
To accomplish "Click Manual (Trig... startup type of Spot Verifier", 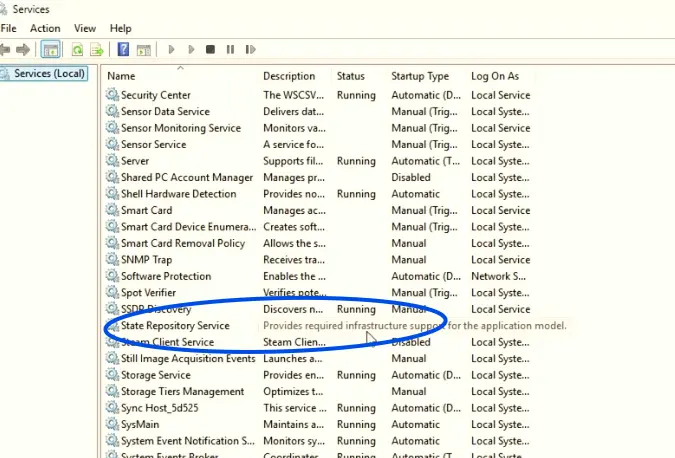I will tap(424, 293).
